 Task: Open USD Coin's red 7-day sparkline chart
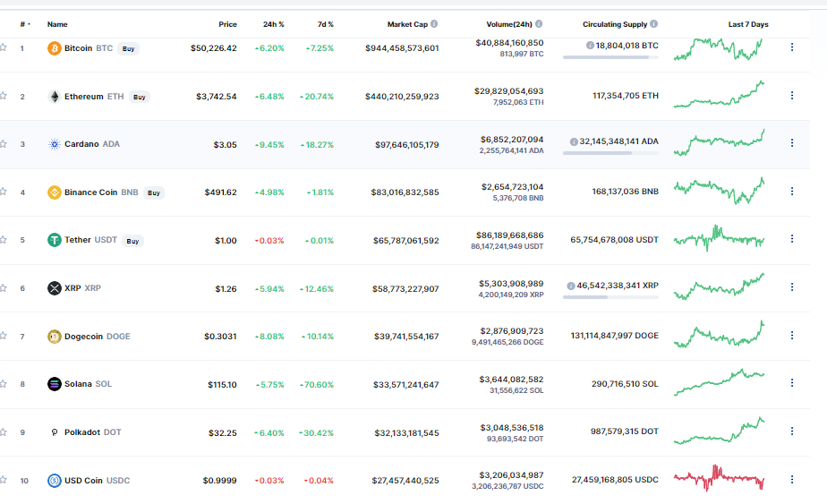(719, 478)
